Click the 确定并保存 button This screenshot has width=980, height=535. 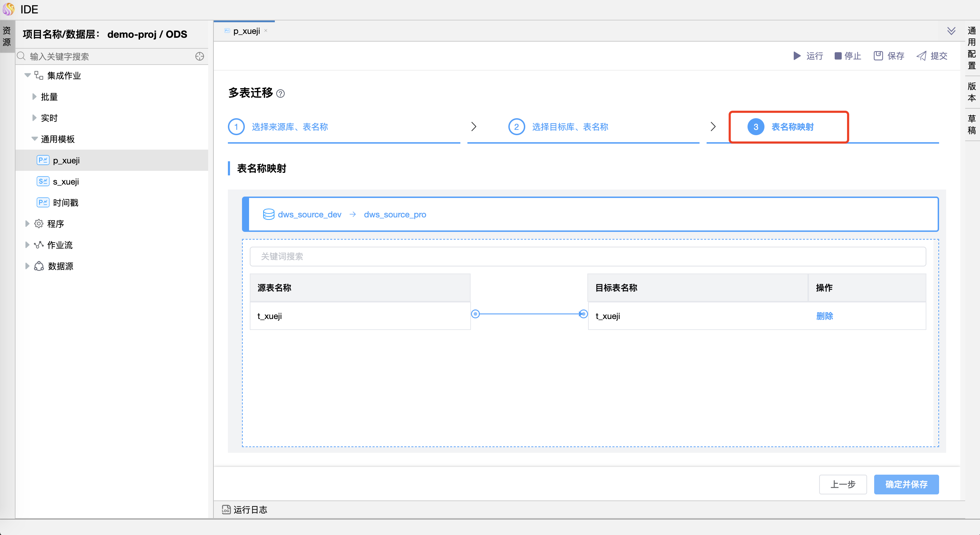coord(906,485)
